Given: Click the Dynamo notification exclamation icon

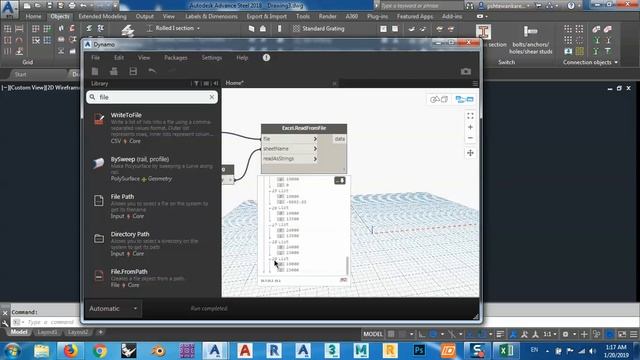Looking at the screenshot, I should click(x=267, y=58).
